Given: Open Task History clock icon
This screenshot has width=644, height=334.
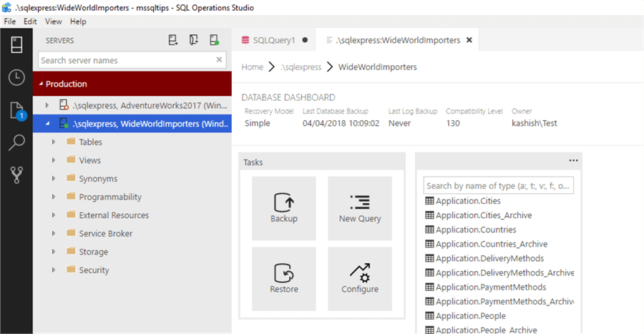Looking at the screenshot, I should (x=16, y=77).
